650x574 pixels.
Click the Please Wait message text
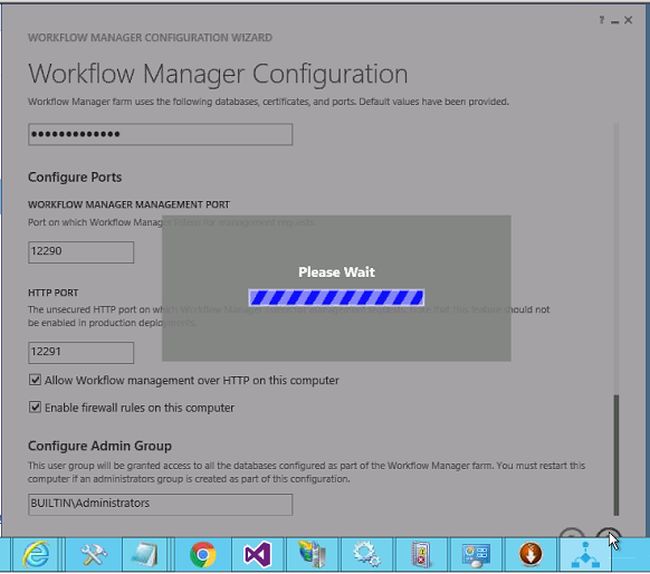click(337, 272)
